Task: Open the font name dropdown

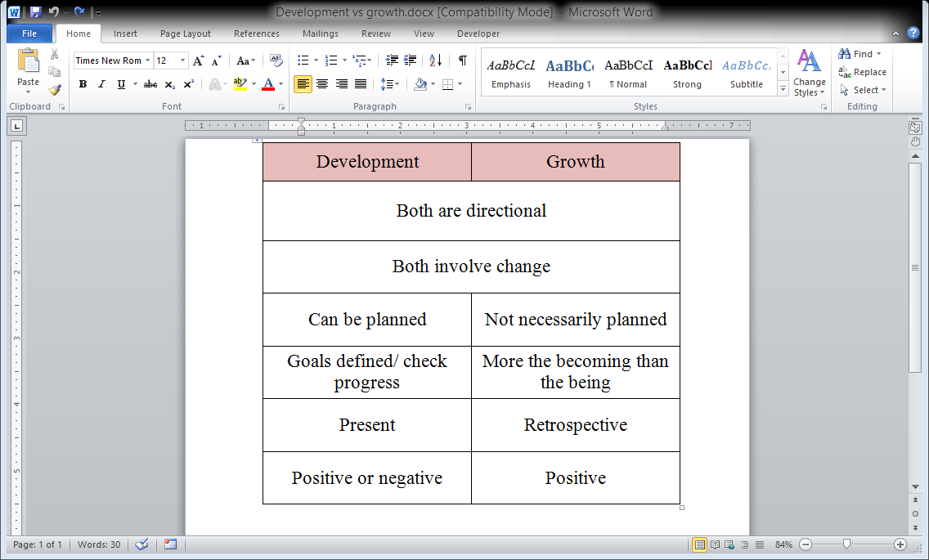Action: [148, 60]
